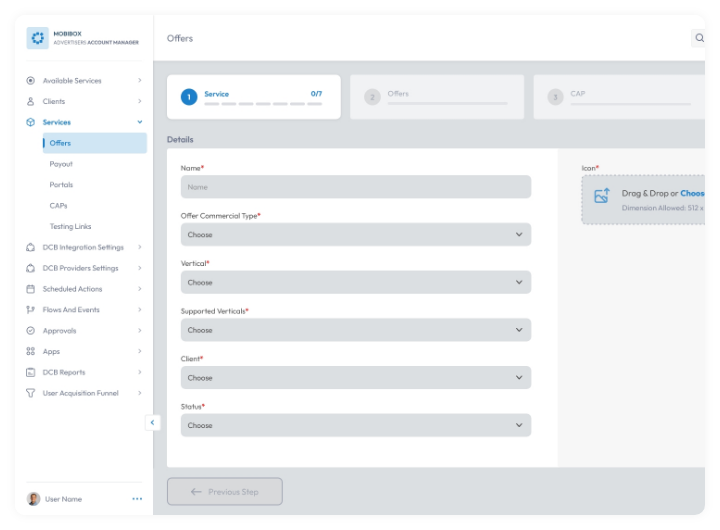
Task: Click the DCB Integration Settings icon
Action: [30, 247]
